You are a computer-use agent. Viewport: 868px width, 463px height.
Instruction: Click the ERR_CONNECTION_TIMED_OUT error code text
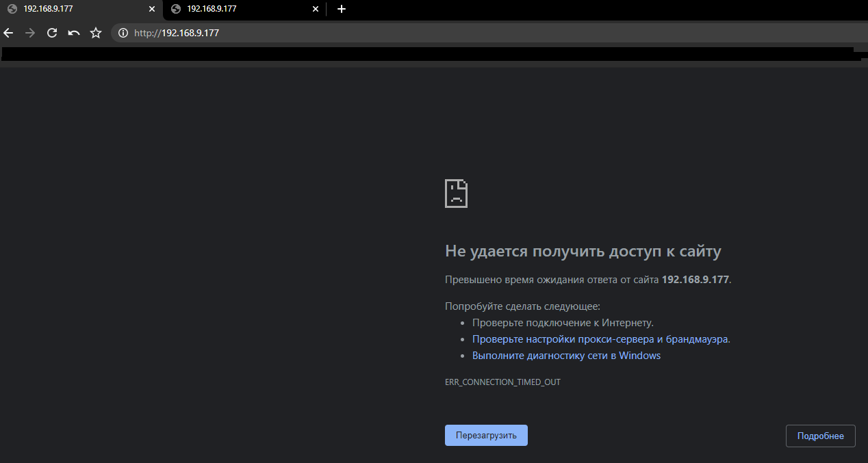coord(502,382)
